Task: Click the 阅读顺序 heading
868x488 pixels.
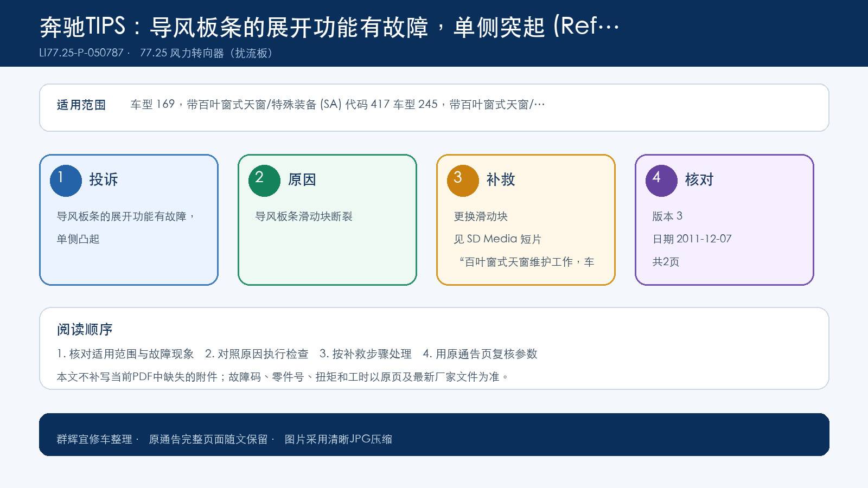Action: pos(85,330)
